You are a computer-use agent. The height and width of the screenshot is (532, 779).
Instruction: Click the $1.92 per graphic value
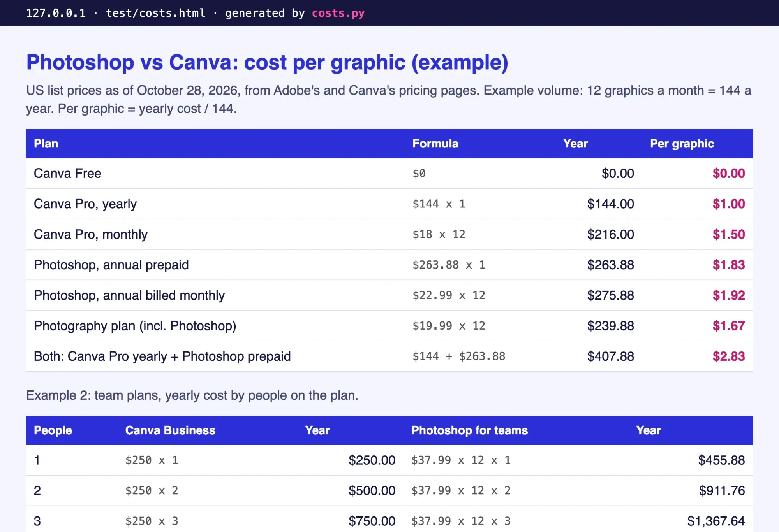point(729,295)
